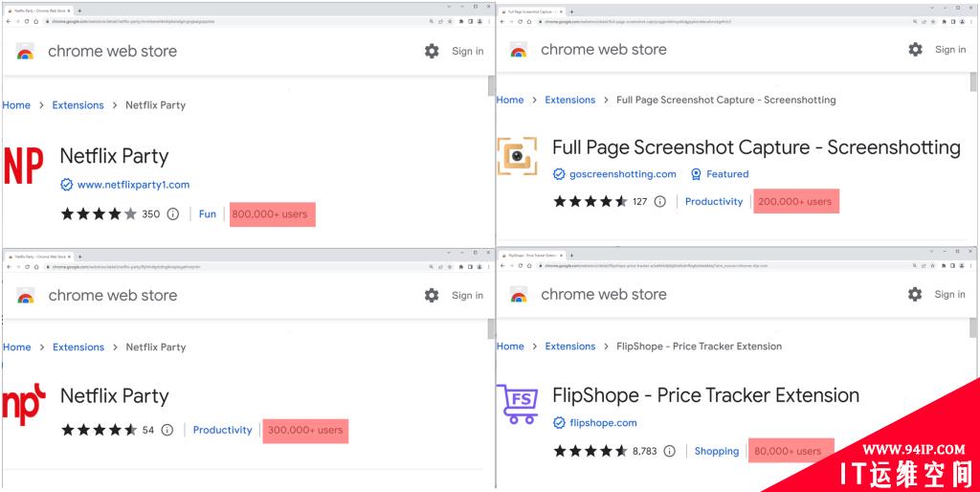Image resolution: width=980 pixels, height=492 pixels.
Task: Open new tab plus button in Netflix Party Productivity window
Action: pyautogui.click(x=80, y=257)
